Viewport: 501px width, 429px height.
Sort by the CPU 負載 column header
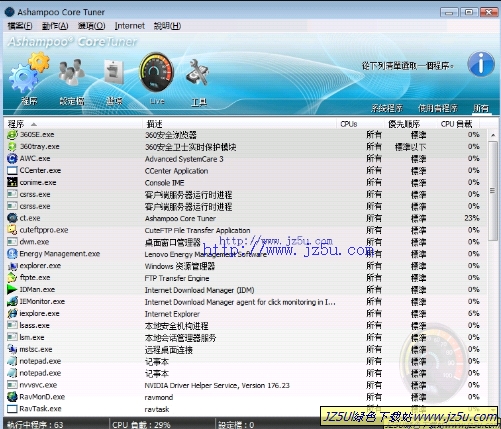point(458,124)
